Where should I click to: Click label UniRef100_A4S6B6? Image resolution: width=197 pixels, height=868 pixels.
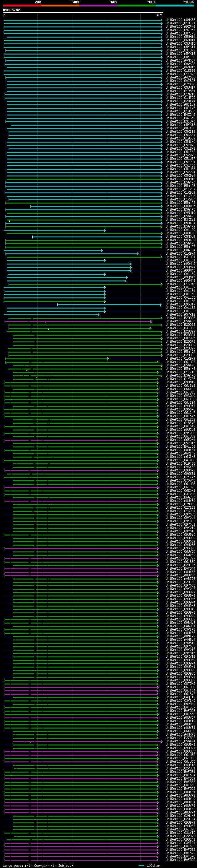tap(180, 78)
